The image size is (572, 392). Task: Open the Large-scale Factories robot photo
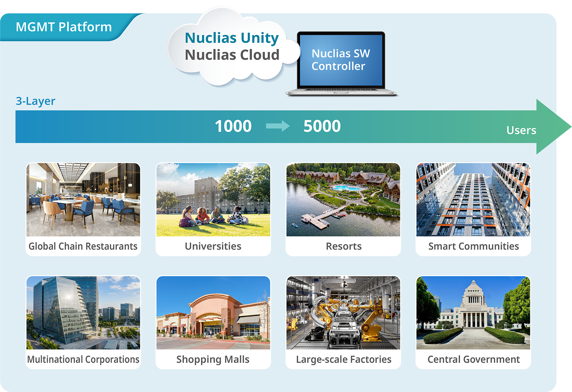pos(343,313)
